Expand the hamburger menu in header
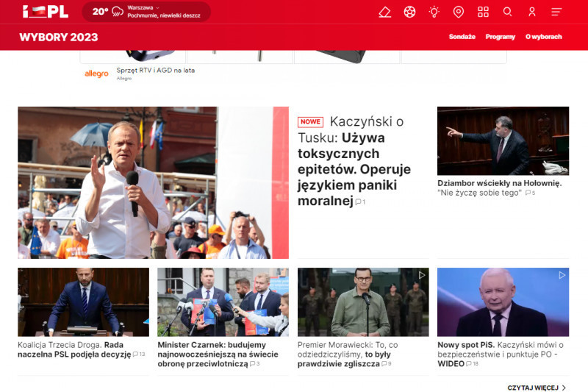588x392 pixels. click(x=556, y=12)
